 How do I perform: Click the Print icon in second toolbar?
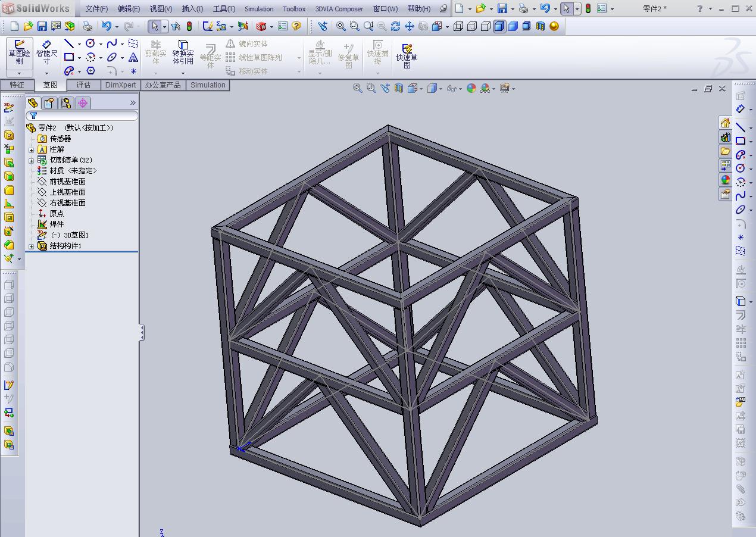88,26
